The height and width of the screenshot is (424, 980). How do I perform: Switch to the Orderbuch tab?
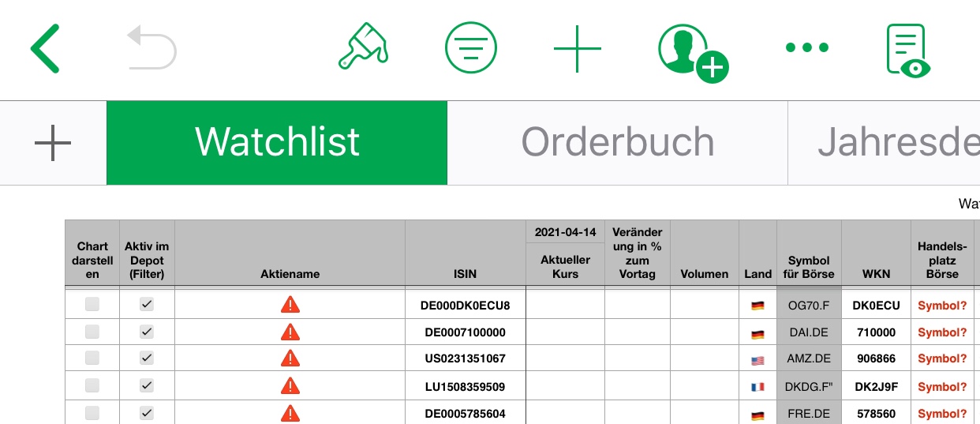[x=617, y=143]
